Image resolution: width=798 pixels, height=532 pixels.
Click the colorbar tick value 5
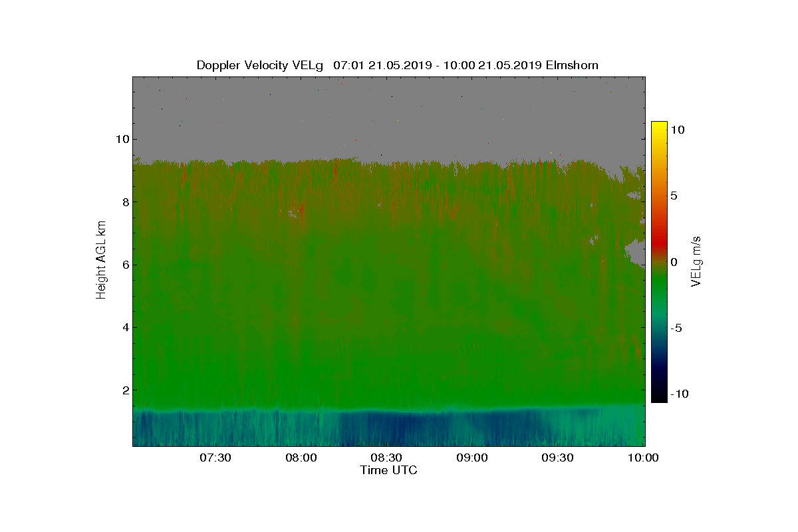(673, 196)
